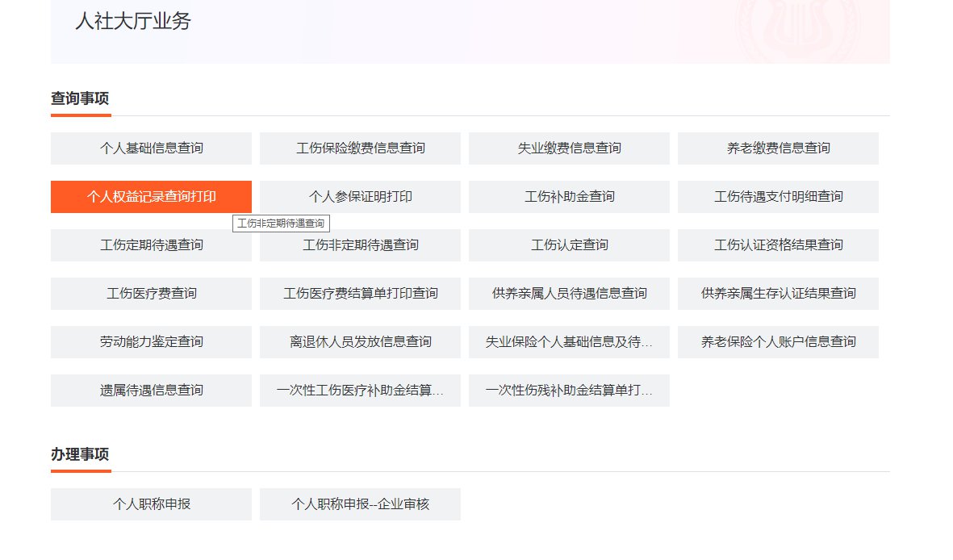
Task: Select 劳动能力鉴定查询
Action: click(x=151, y=342)
